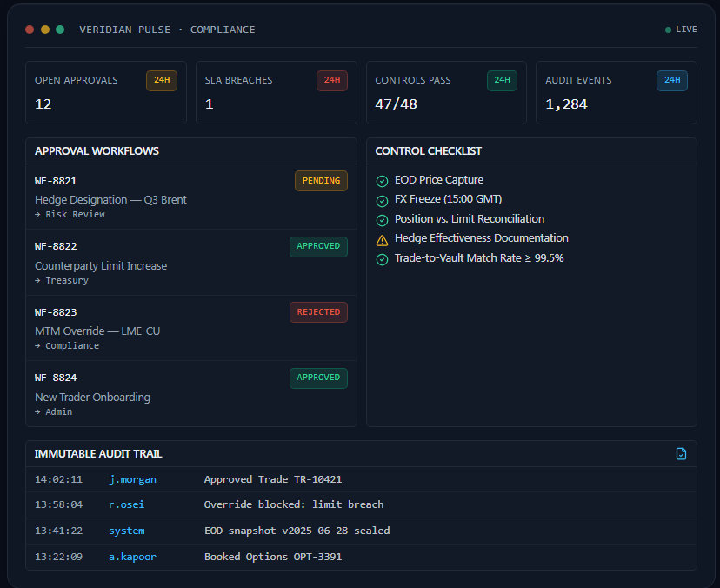Click the Hedge Effectiveness warning triangle icon
This screenshot has width=720, height=588.
click(x=382, y=240)
